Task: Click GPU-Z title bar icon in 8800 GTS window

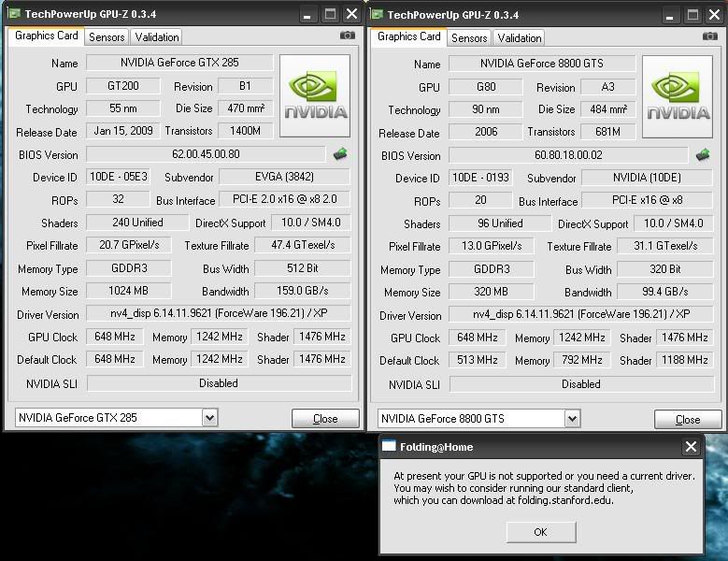Action: pos(377,14)
